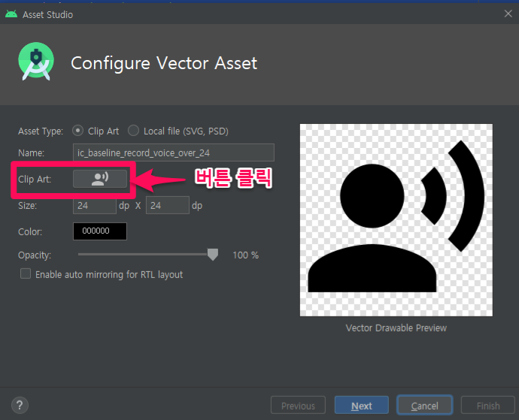The image size is (519, 420).
Task: Click the Asset Type label
Action: [41, 131]
